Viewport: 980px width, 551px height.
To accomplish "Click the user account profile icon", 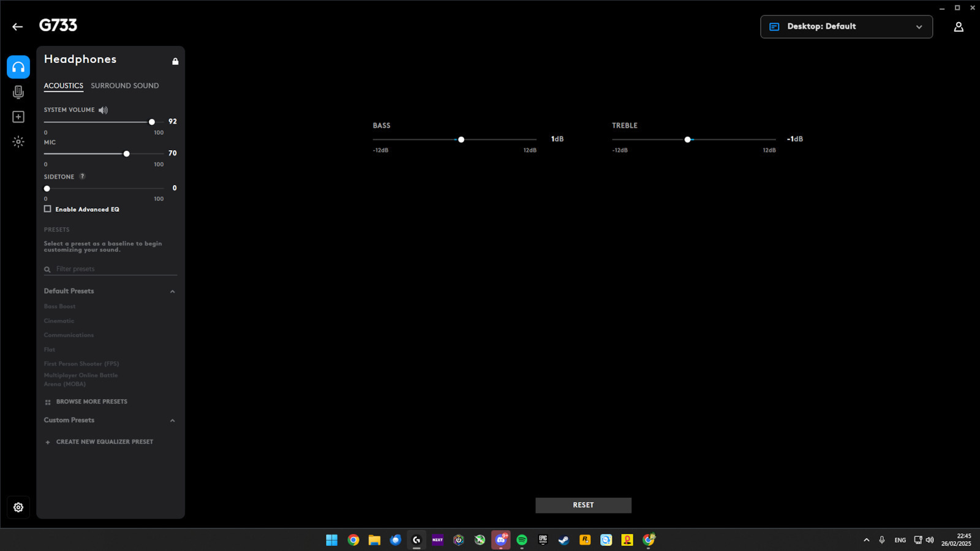I will pos(959,27).
